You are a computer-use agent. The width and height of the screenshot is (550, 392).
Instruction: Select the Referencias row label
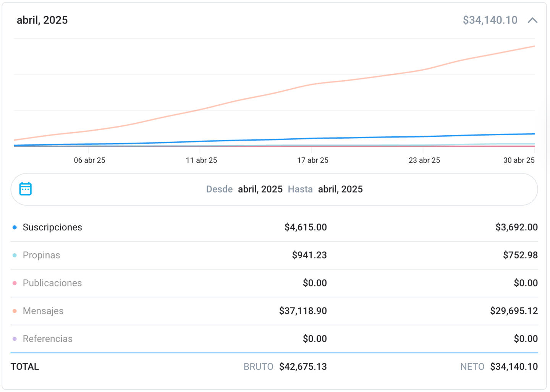48,339
